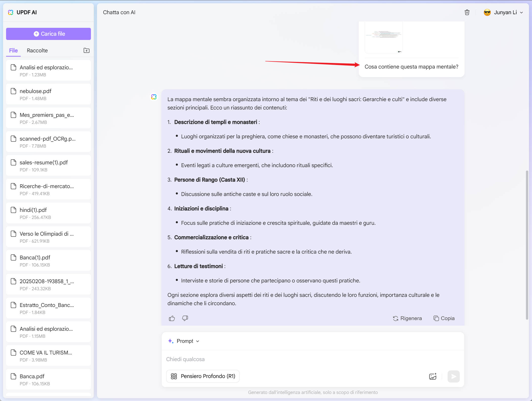Image resolution: width=532 pixels, height=401 pixels.
Task: Click the Rigenera regenerate icon
Action: [395, 318]
